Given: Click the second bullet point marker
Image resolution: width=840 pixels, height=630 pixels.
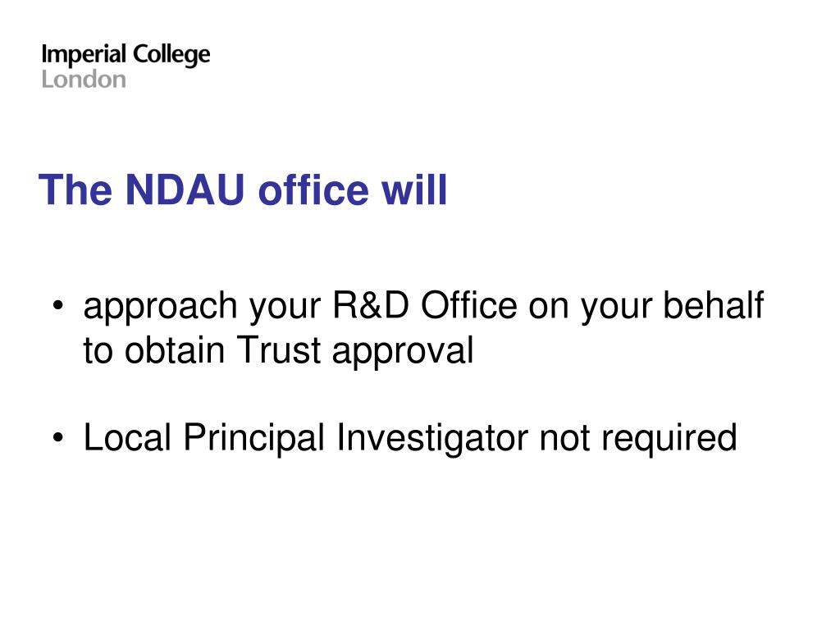Looking at the screenshot, I should pyautogui.click(x=58, y=438).
